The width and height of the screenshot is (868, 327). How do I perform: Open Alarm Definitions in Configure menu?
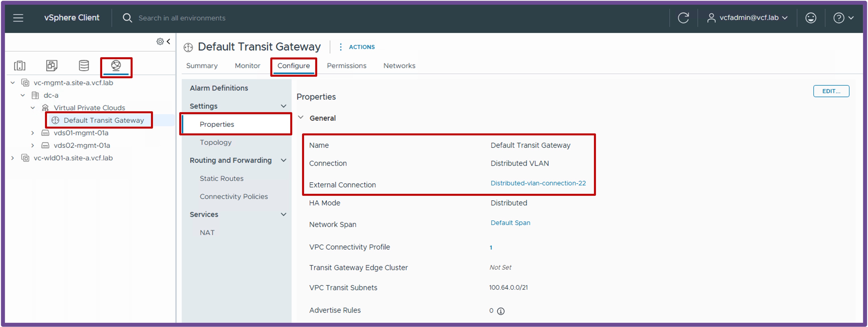coord(219,88)
